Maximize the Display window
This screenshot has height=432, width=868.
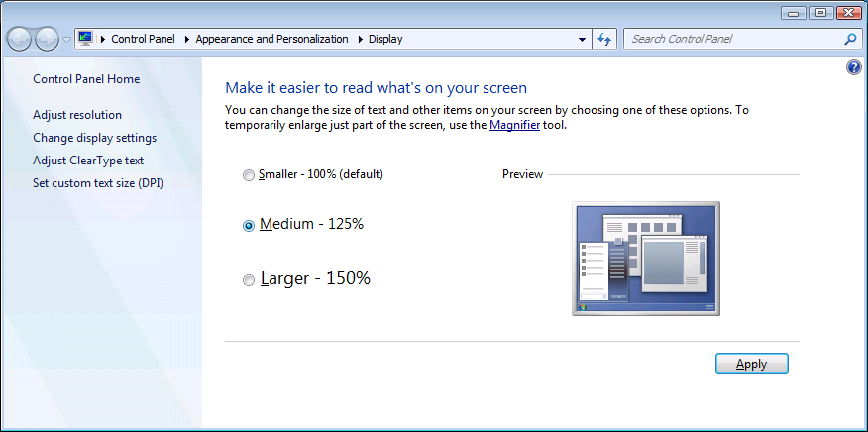[x=821, y=13]
